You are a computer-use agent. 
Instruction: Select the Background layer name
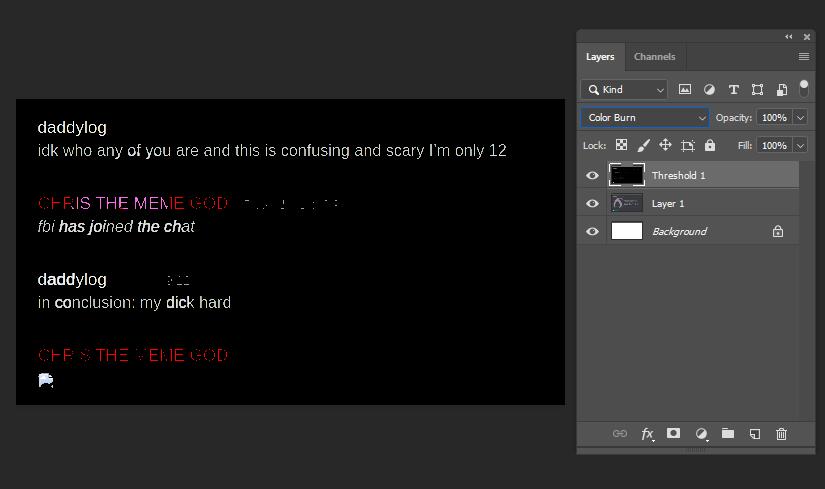679,232
